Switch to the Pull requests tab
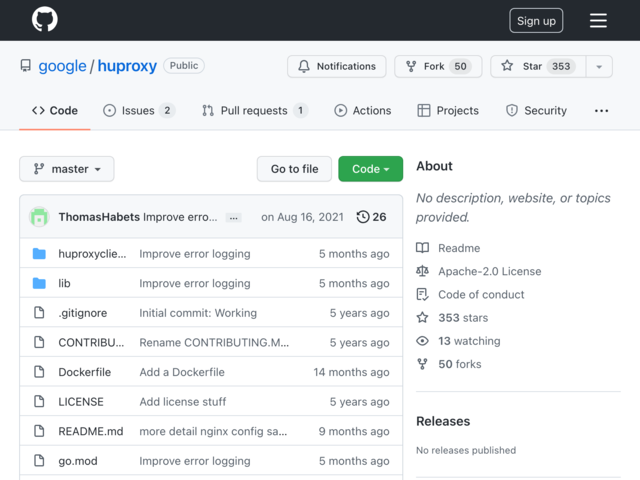Viewport: 640px width, 480px height. (255, 111)
